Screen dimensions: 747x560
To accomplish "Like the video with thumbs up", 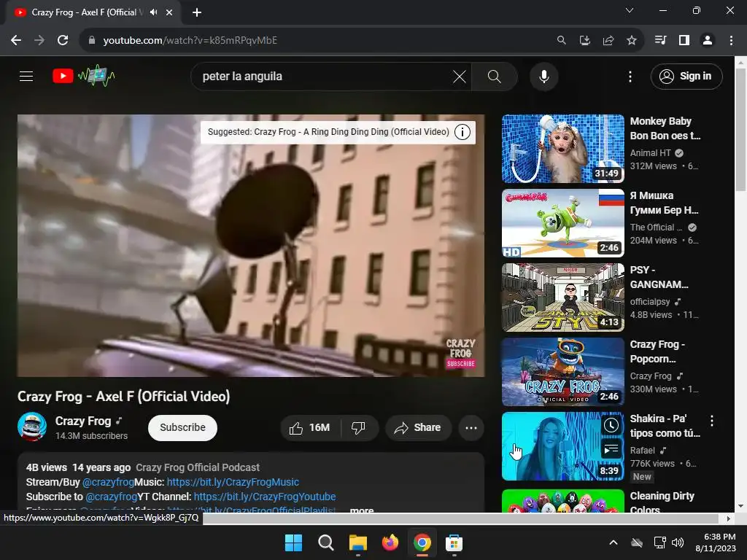I will (310, 427).
